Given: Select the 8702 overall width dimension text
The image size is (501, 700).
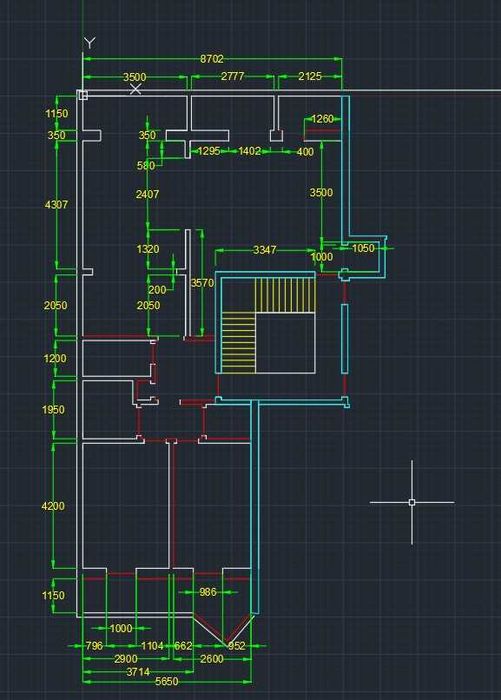Looking at the screenshot, I should [x=212, y=59].
